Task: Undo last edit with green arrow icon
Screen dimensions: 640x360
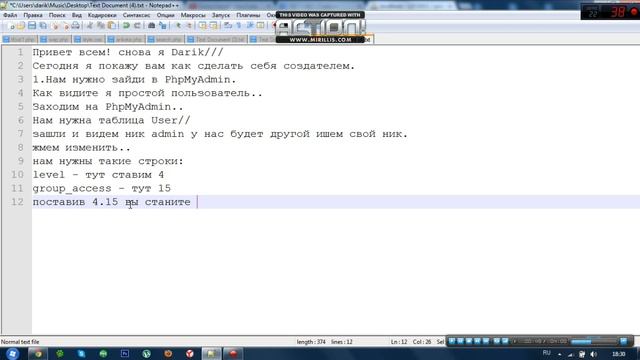Action: tap(126, 26)
